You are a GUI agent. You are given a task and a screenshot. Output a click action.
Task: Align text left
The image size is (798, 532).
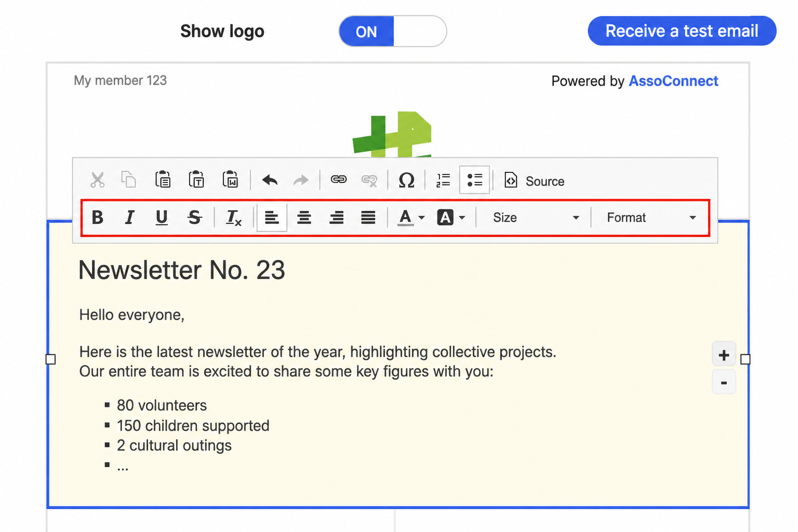pos(272,217)
